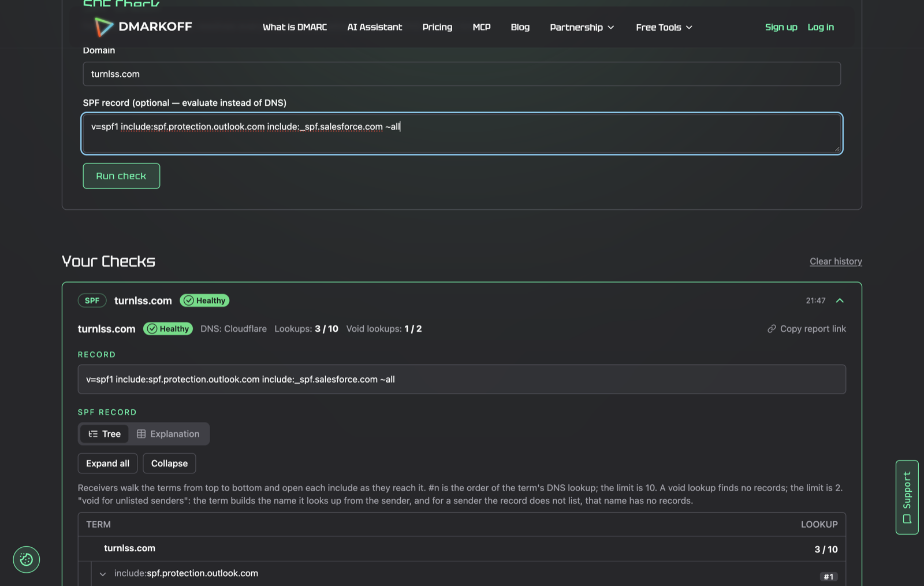Screen dimensions: 924x586
Task: Click the 3 / 10 value in LOOKUP column
Action: pyautogui.click(x=826, y=549)
